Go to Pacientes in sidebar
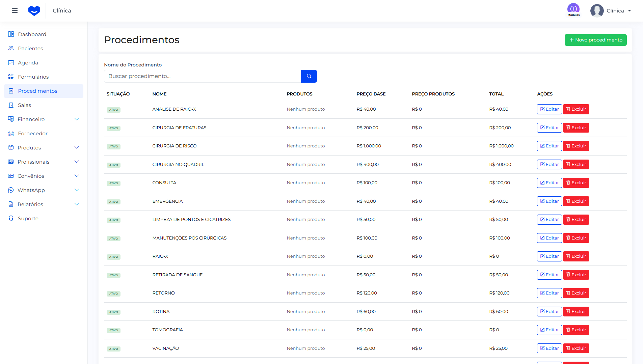Image resolution: width=643 pixels, height=364 pixels. pyautogui.click(x=30, y=49)
